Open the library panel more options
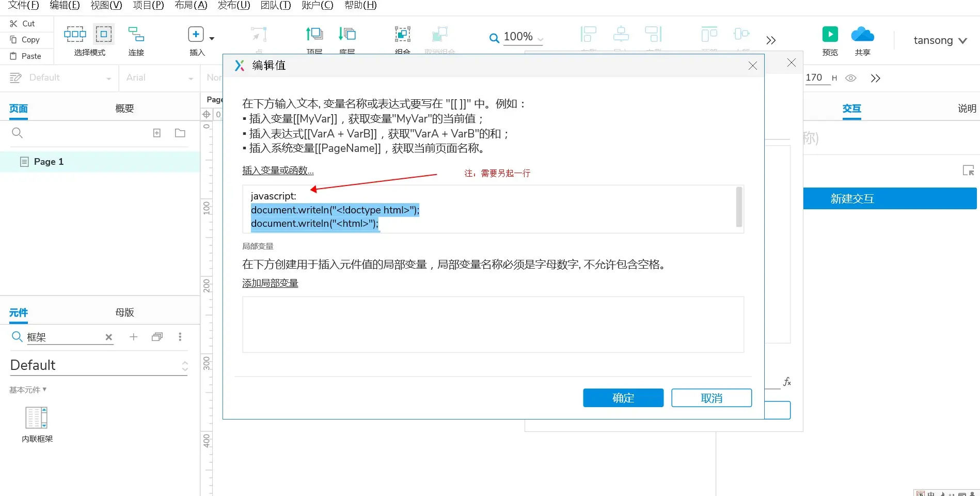 [180, 337]
